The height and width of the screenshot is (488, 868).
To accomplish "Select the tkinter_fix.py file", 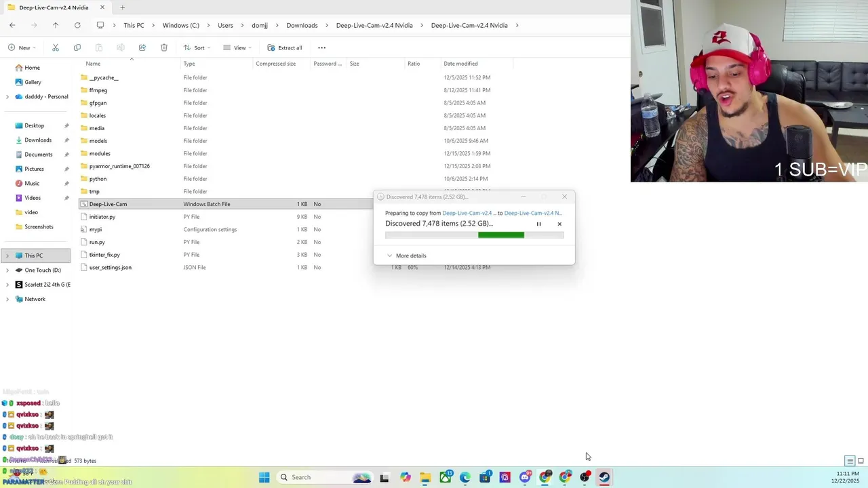I will click(104, 255).
